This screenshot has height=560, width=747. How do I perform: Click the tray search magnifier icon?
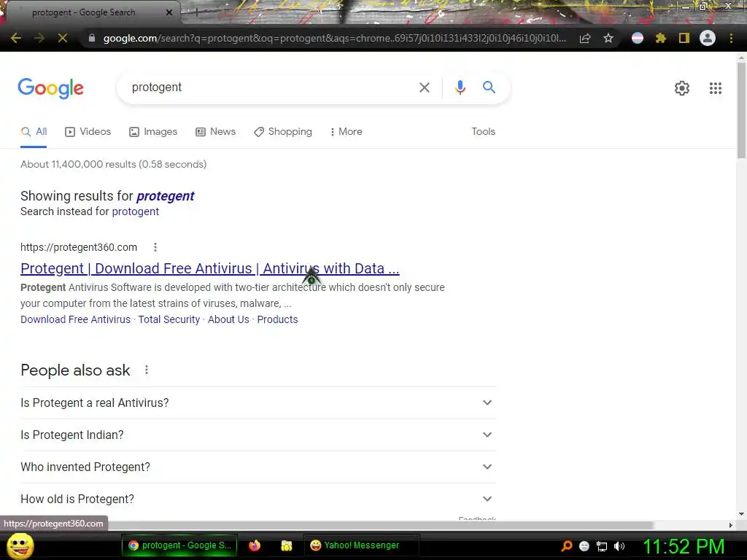566,545
